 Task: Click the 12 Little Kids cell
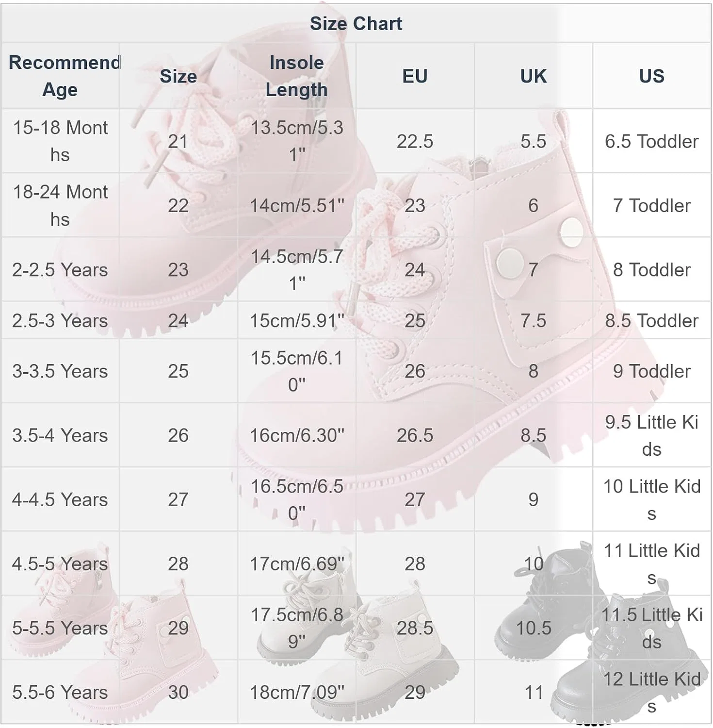click(652, 692)
